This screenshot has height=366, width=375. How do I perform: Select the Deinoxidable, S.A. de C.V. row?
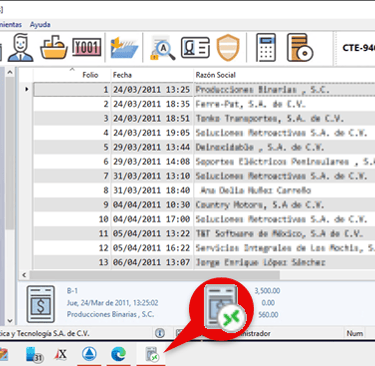[204, 147]
